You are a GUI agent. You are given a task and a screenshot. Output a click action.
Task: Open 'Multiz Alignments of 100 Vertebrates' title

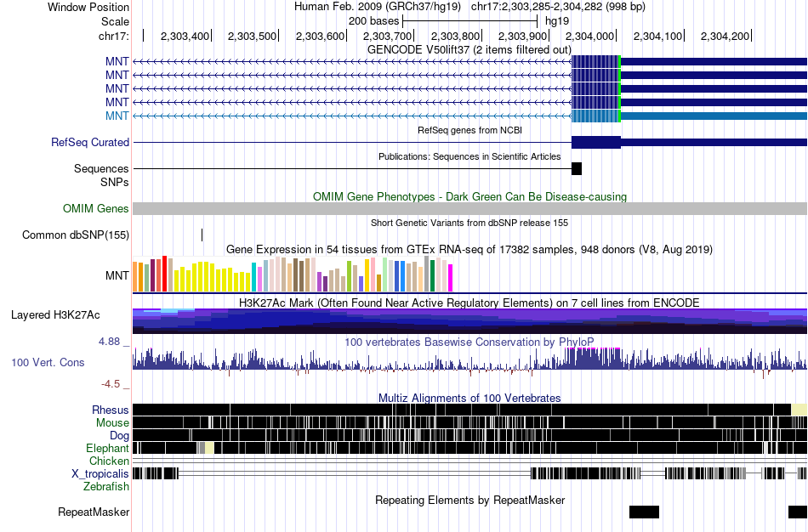(469, 398)
